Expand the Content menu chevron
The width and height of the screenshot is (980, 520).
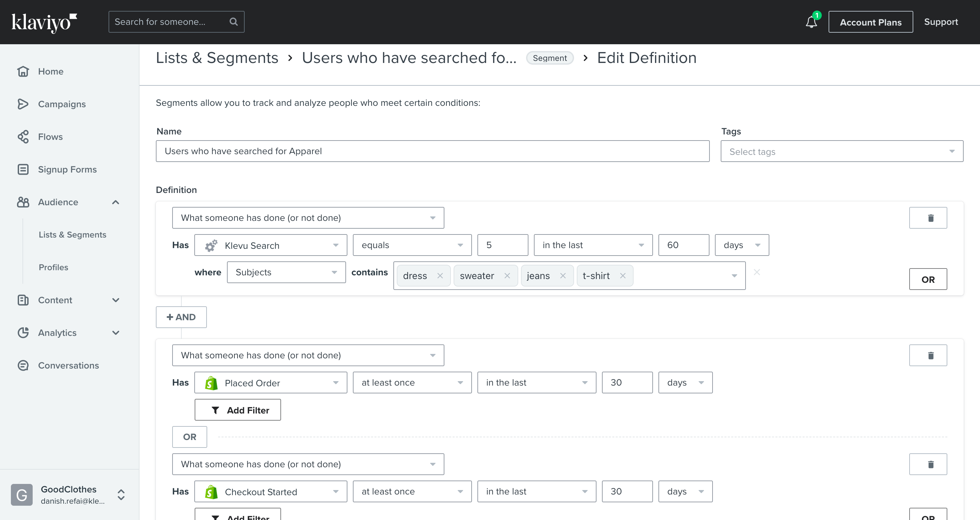click(116, 300)
